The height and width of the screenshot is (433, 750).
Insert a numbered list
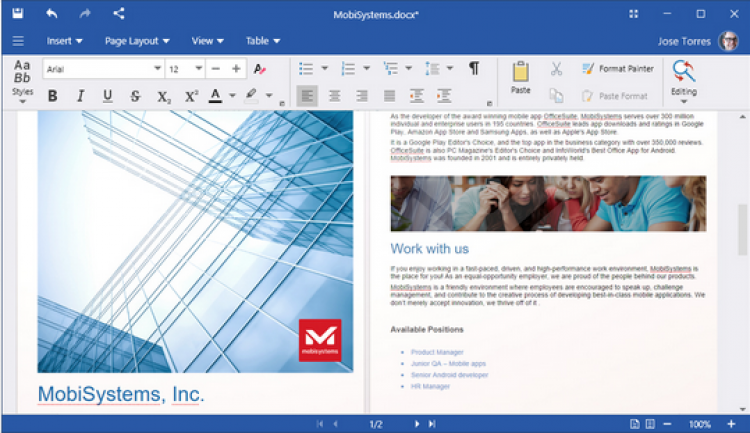(x=348, y=69)
